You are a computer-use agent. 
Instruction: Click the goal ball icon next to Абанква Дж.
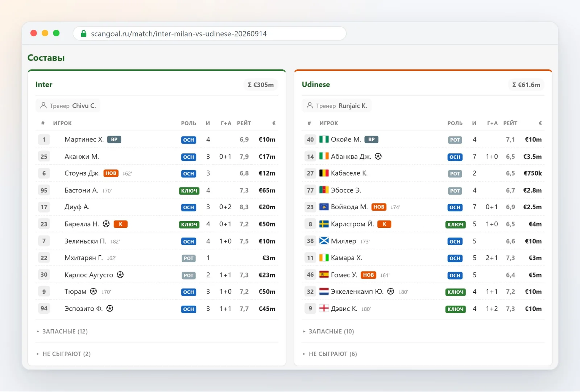pyautogui.click(x=378, y=156)
